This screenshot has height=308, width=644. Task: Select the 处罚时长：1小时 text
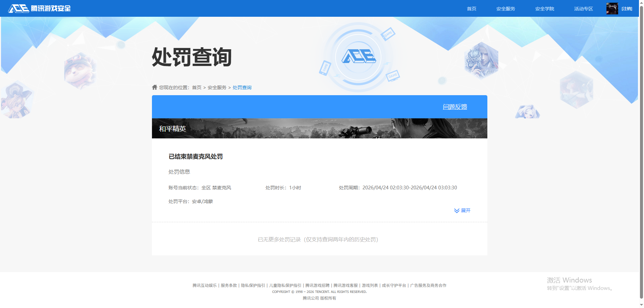[283, 188]
